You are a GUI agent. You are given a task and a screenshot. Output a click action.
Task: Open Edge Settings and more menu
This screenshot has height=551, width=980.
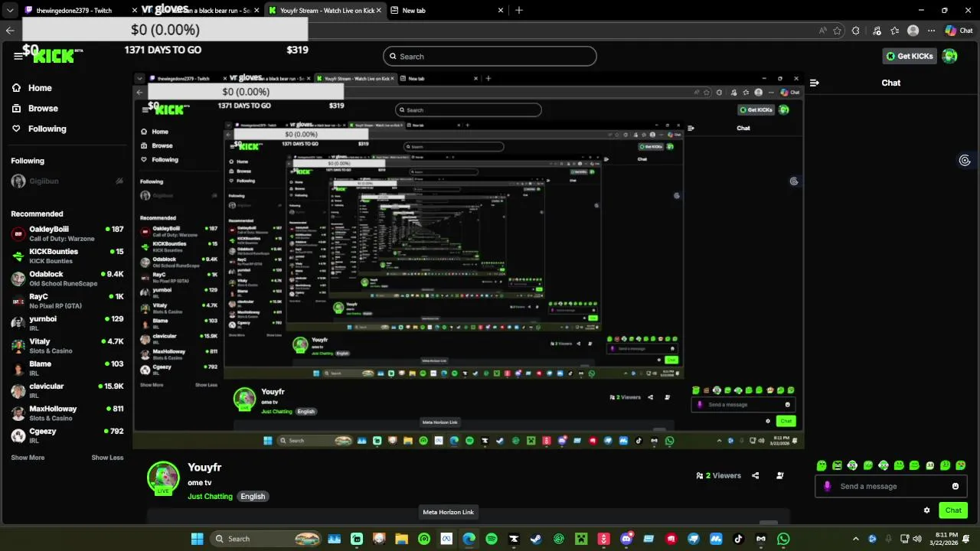[x=932, y=31]
